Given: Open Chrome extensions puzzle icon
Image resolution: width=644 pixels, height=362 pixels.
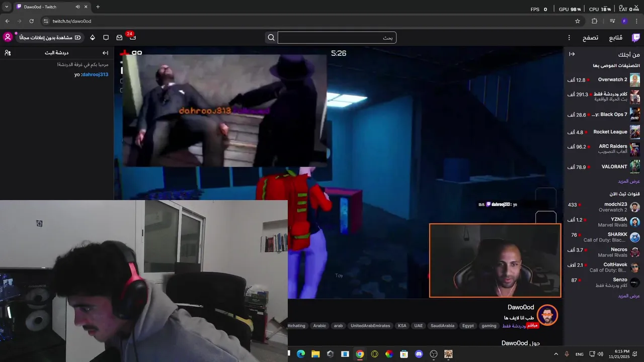Looking at the screenshot, I should 594,21.
